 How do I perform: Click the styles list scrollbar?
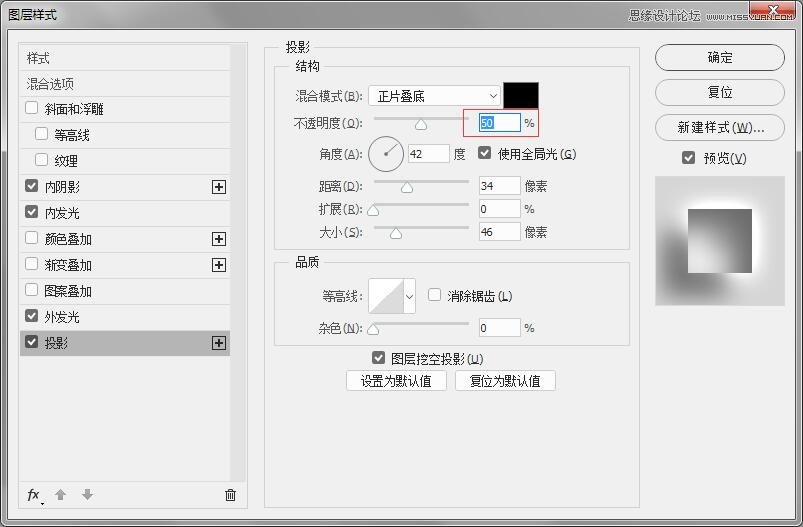[238, 263]
